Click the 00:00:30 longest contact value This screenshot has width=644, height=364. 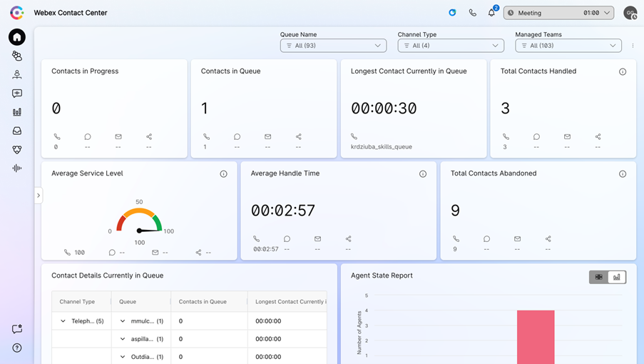(384, 108)
